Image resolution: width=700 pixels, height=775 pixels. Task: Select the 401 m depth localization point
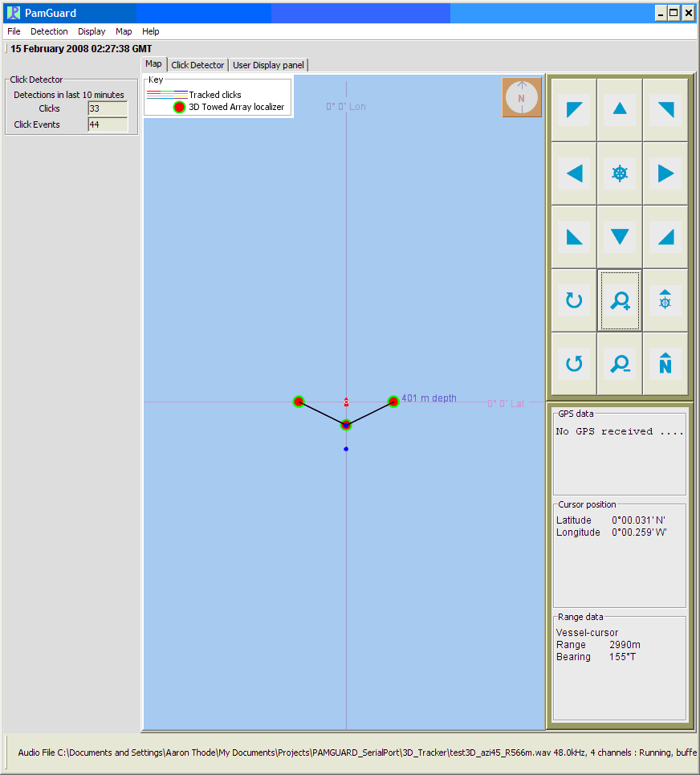tap(393, 402)
